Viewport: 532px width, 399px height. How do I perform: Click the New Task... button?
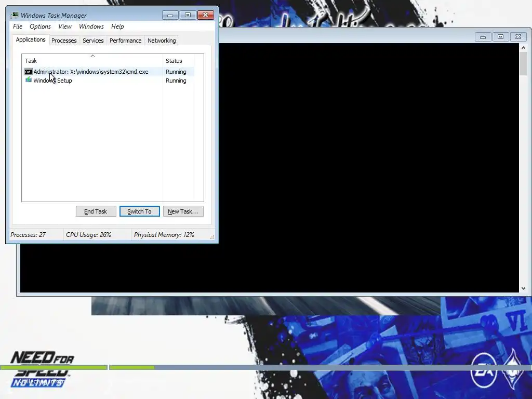pyautogui.click(x=183, y=211)
